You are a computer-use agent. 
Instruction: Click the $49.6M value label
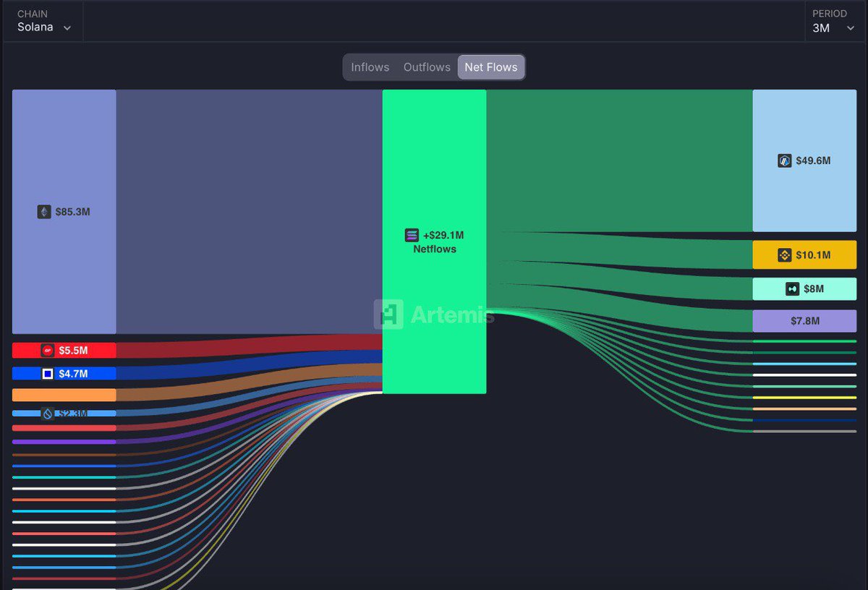[x=812, y=161]
